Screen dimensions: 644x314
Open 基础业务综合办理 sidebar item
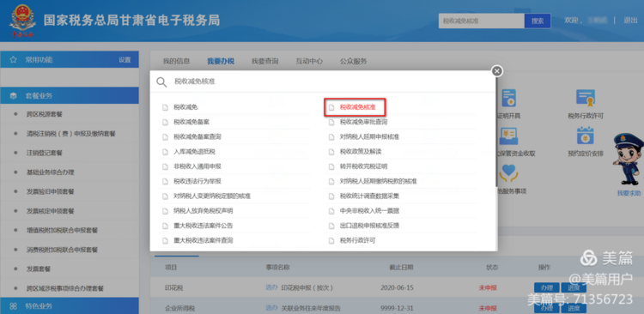pos(50,172)
